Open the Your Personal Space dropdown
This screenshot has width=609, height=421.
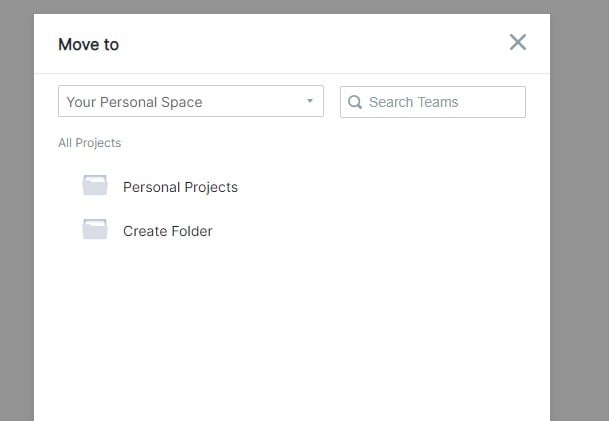tap(190, 102)
